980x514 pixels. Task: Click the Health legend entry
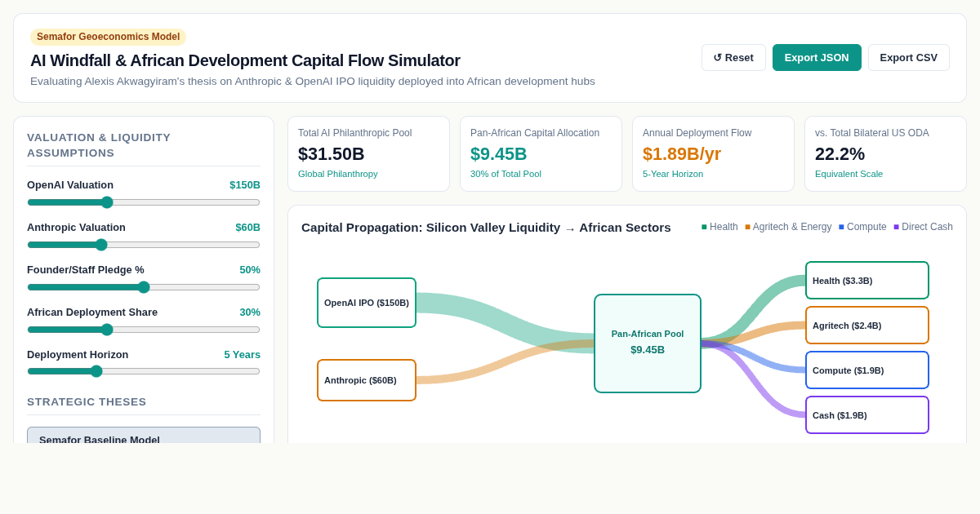pyautogui.click(x=719, y=227)
